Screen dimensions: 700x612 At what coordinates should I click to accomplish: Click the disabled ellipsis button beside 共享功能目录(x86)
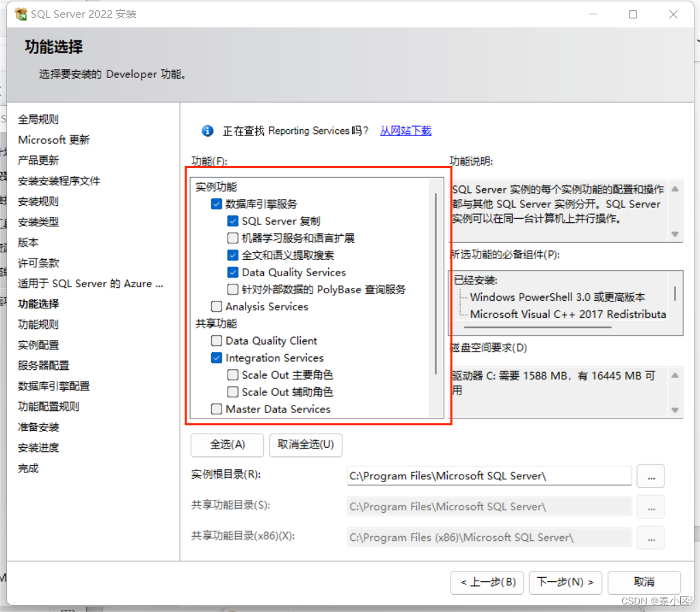click(651, 538)
